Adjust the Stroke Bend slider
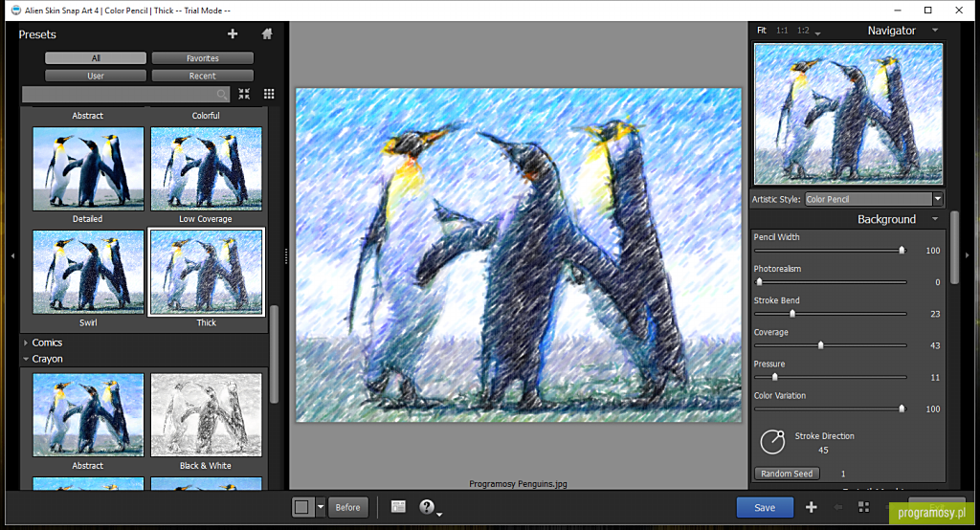The width and height of the screenshot is (980, 530). [x=831, y=314]
